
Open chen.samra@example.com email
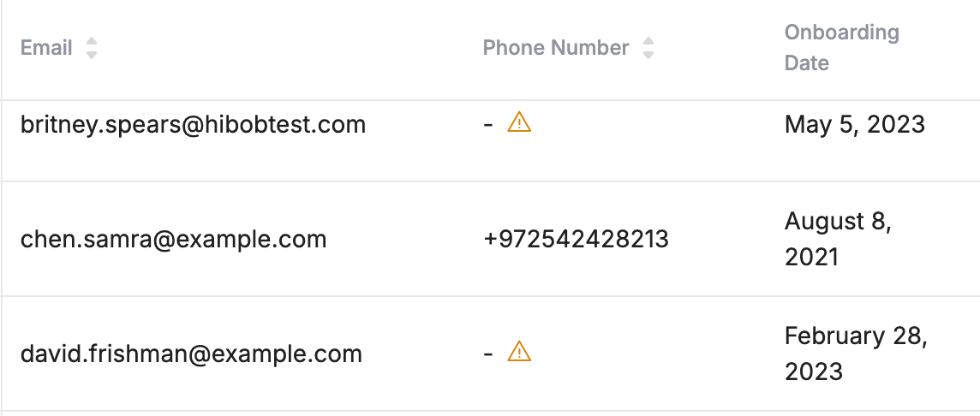(173, 239)
